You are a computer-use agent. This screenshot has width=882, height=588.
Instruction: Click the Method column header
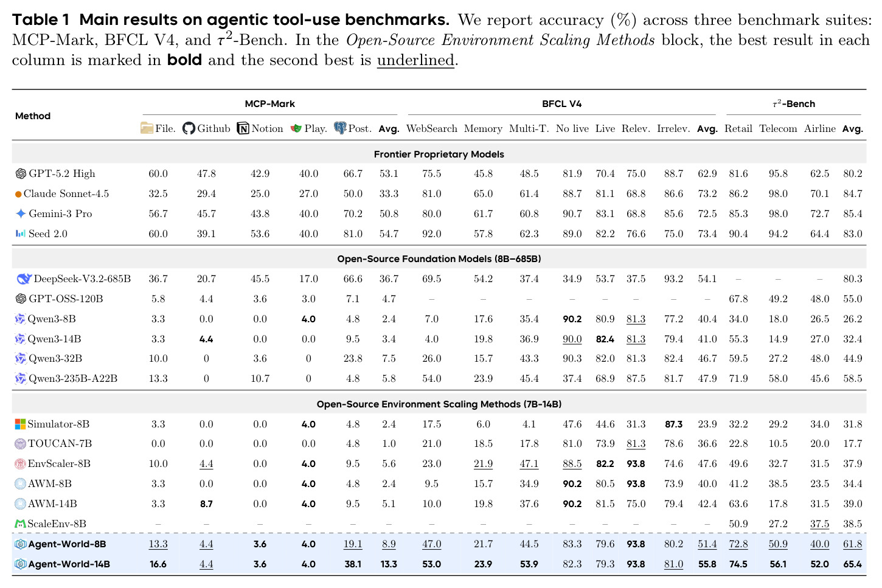coord(33,116)
